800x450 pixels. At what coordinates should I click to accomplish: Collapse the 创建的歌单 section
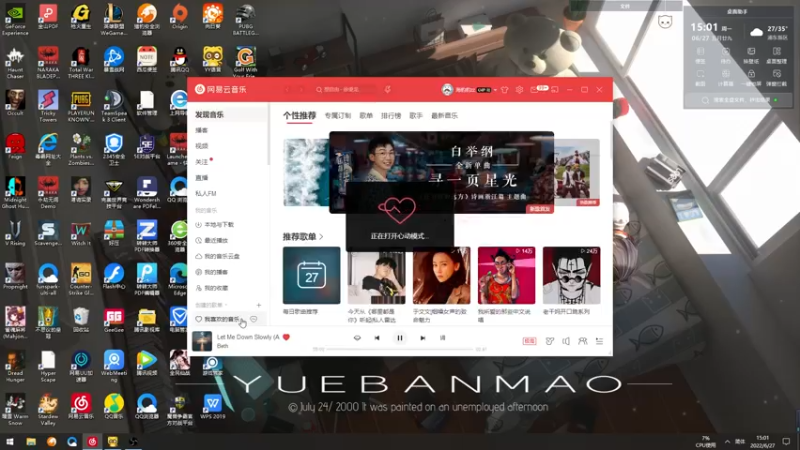(211, 305)
